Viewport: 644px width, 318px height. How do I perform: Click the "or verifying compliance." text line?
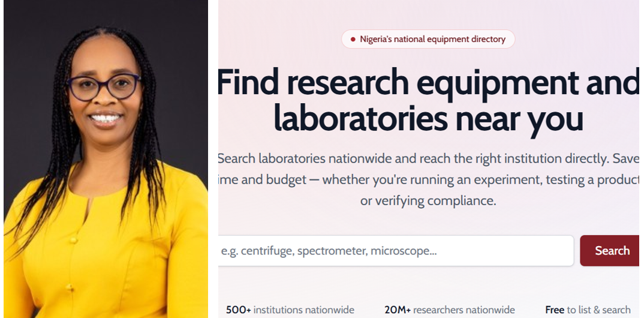tap(428, 201)
